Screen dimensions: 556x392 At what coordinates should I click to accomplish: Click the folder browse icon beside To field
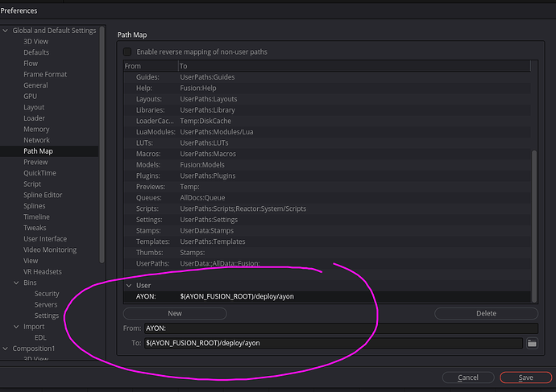(532, 344)
